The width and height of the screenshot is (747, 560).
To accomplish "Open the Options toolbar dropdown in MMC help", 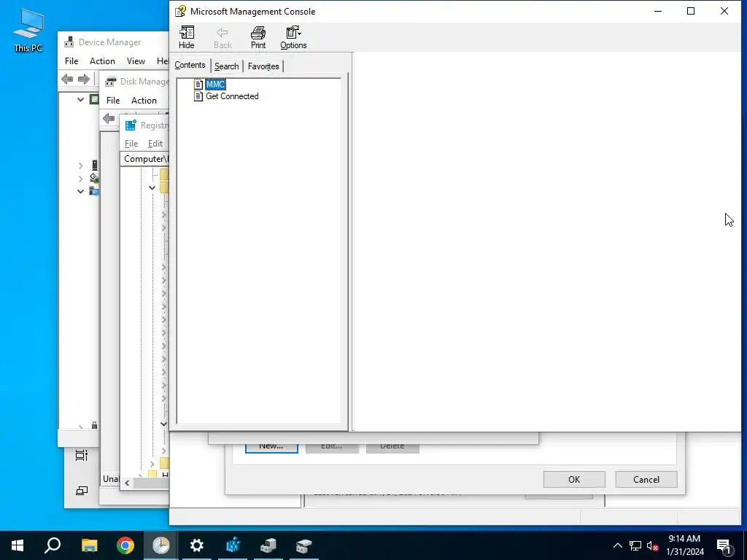I will click(x=293, y=38).
